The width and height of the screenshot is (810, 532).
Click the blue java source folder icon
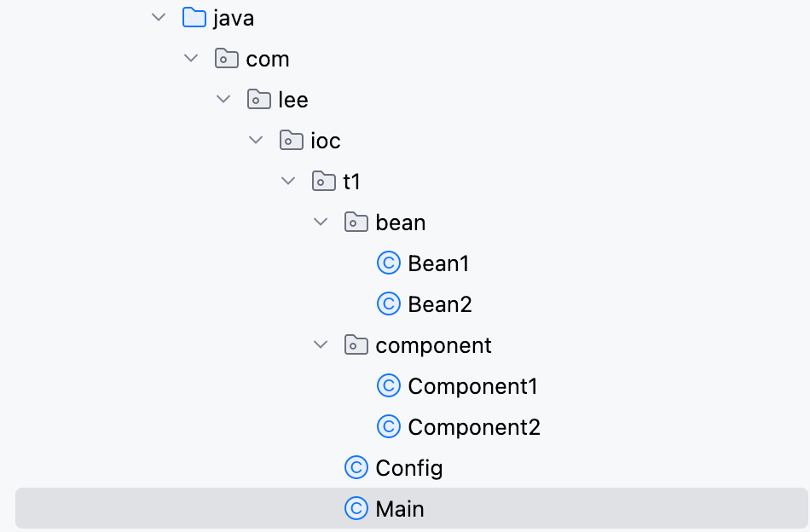[194, 18]
